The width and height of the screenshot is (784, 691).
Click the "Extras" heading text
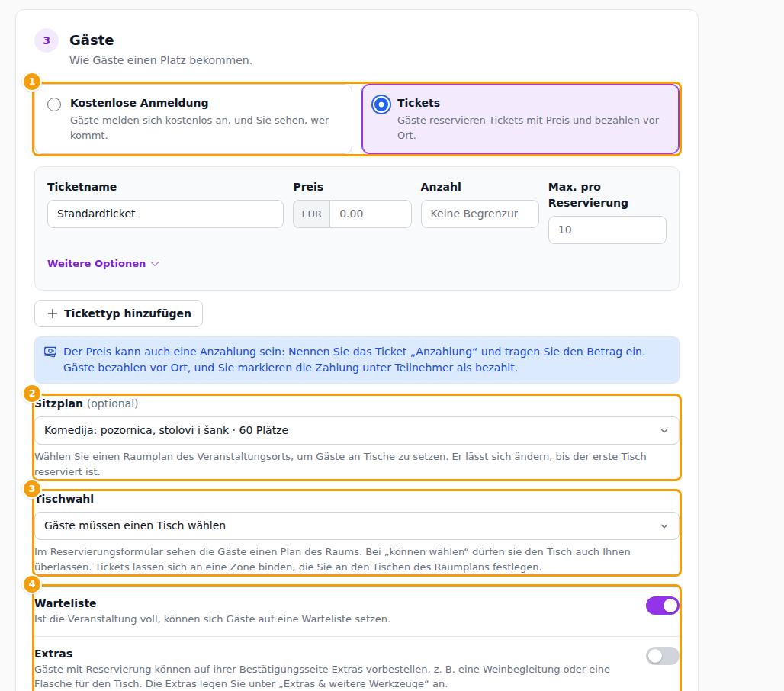tap(53, 654)
